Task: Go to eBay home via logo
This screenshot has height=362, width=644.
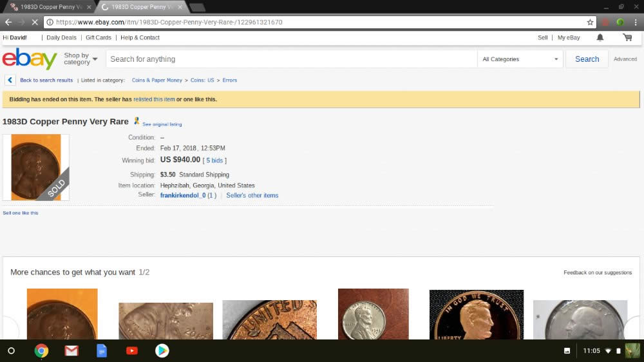Action: pos(30,59)
